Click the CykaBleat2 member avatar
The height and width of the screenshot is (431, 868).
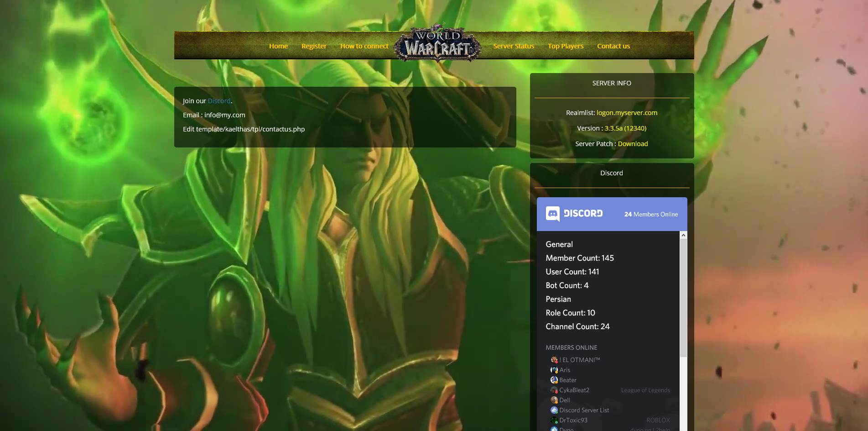tap(554, 390)
